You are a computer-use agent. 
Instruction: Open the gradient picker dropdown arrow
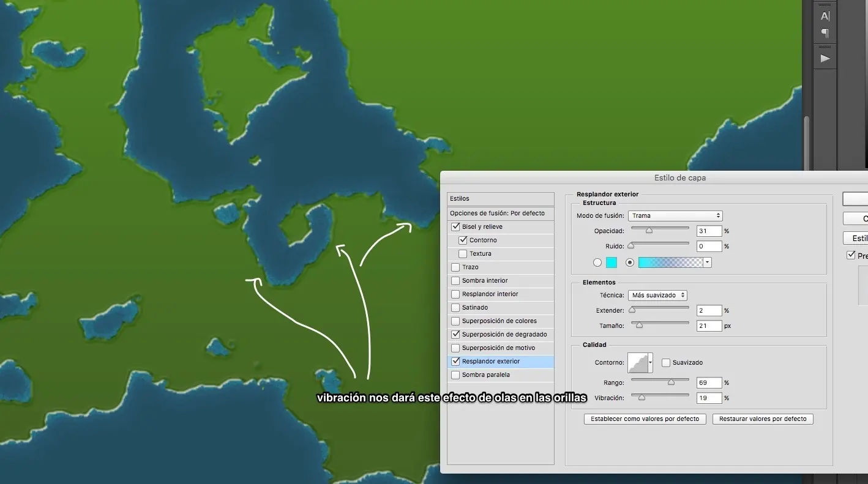click(708, 262)
